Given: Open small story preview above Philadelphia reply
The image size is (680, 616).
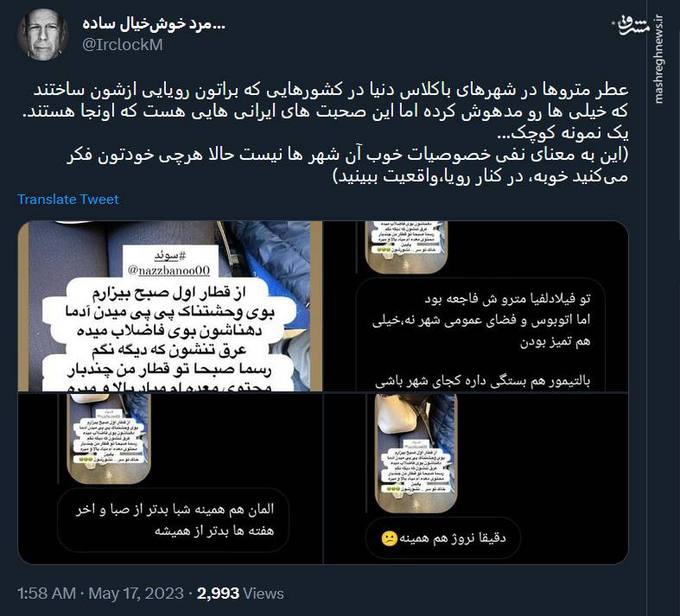Looking at the screenshot, I should (406, 247).
